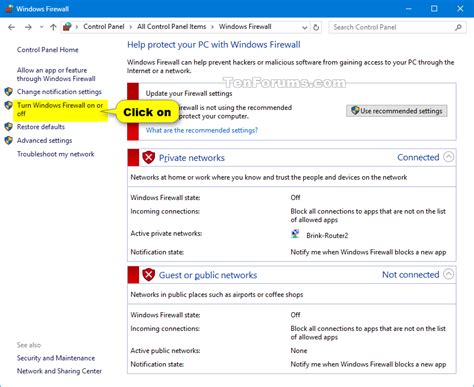
Task: Collapse the Guest or public networks section
Action: click(x=449, y=274)
